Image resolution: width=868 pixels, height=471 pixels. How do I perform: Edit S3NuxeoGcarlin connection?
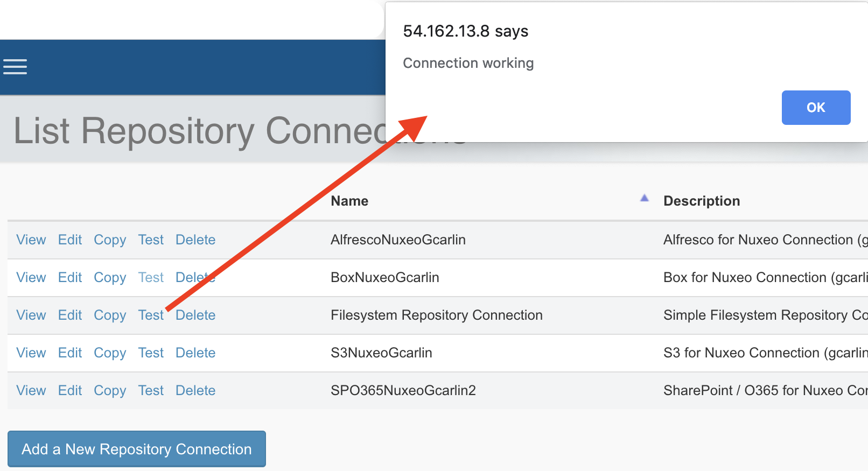click(70, 353)
